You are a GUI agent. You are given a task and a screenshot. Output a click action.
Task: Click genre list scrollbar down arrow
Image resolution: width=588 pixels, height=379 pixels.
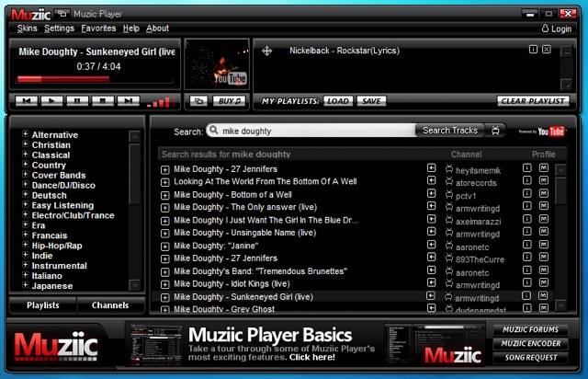[135, 285]
